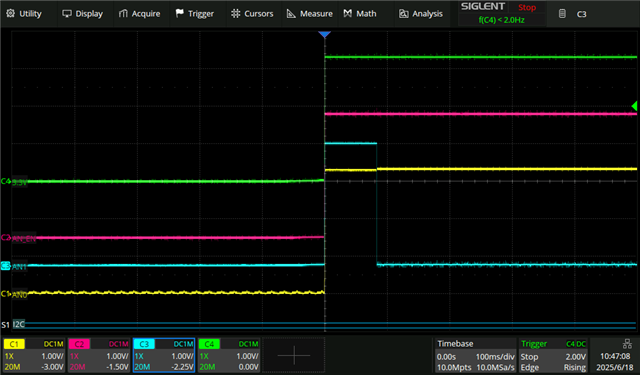640x375 pixels.
Task: Open the Display menu
Action: (x=82, y=13)
